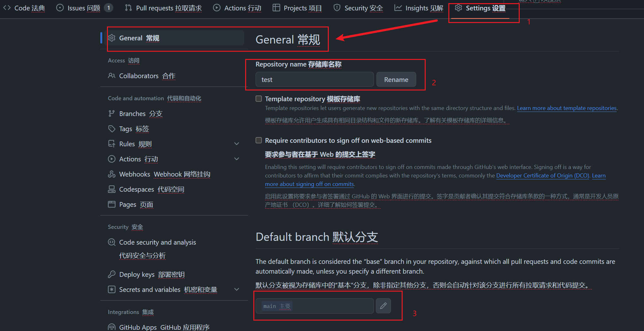This screenshot has width=644, height=331.
Task: Click the "Repository name" label
Action: tap(298, 64)
